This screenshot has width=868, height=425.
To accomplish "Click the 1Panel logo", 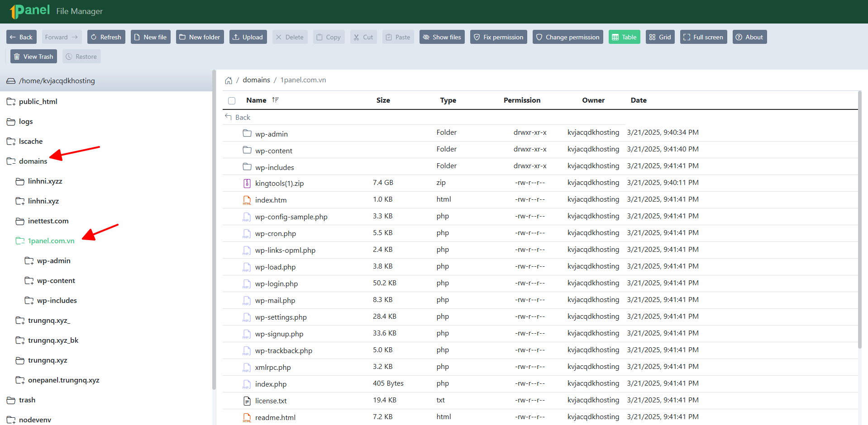I will click(30, 11).
